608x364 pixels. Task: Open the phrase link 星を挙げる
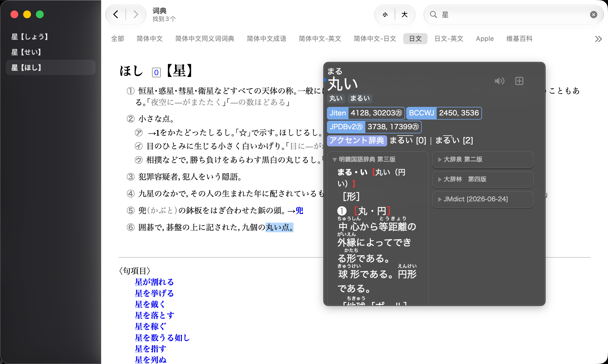click(x=154, y=293)
